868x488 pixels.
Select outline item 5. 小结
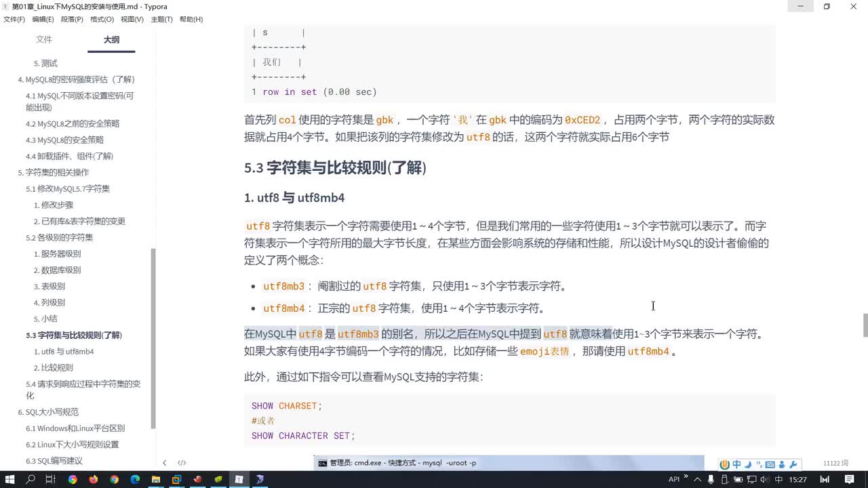coord(45,319)
